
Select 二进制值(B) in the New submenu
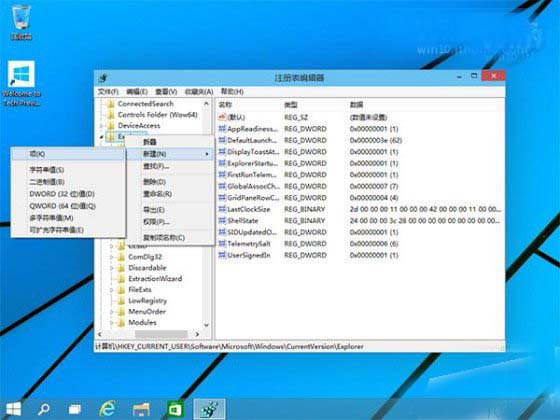(68, 182)
